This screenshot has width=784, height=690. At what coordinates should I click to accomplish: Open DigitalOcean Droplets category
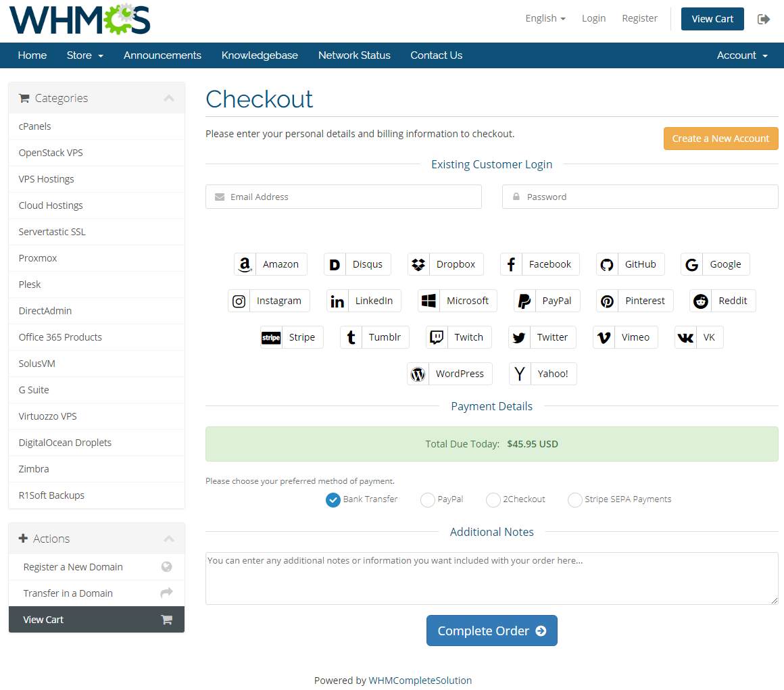tap(97, 443)
